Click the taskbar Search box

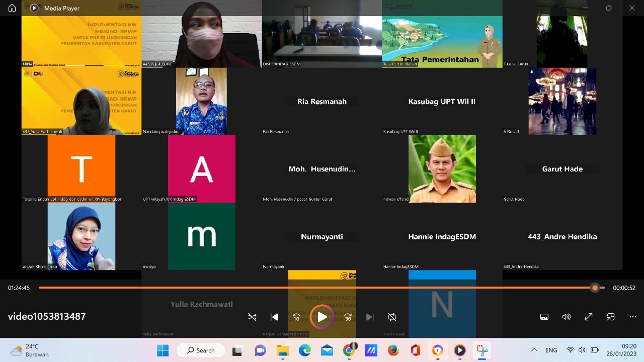click(x=201, y=350)
